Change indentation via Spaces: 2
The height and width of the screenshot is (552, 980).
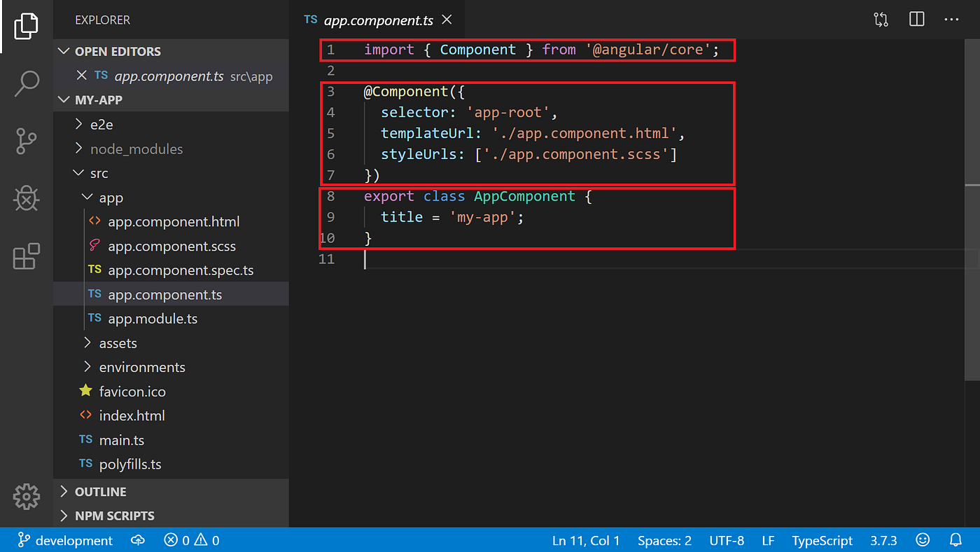point(664,539)
